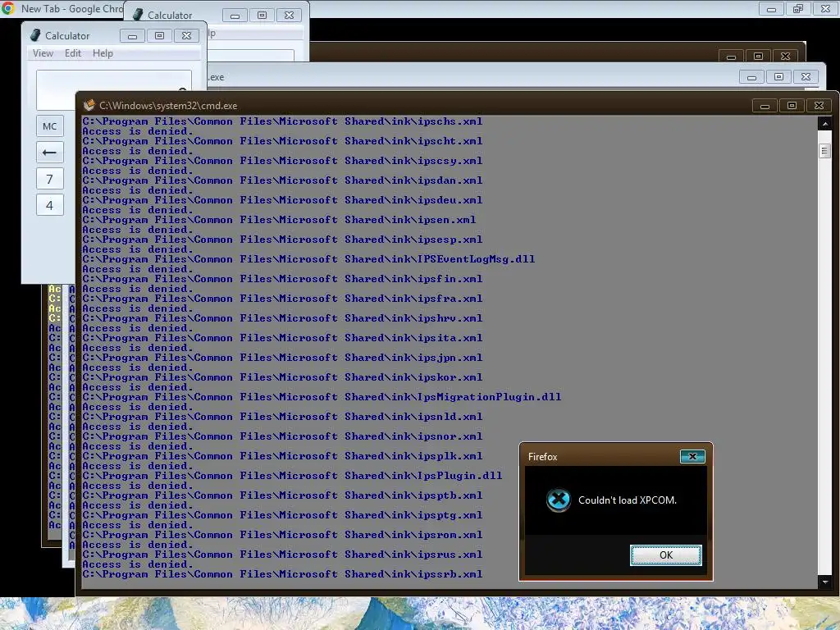Viewport: 840px width, 630px height.
Task: Click the front Calculator window's title icon
Action: point(35,35)
